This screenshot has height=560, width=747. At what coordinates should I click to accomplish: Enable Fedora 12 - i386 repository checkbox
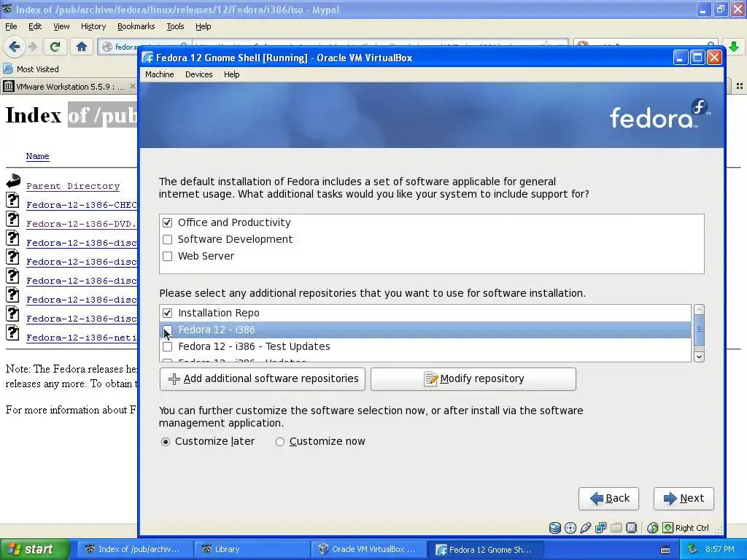(x=167, y=330)
